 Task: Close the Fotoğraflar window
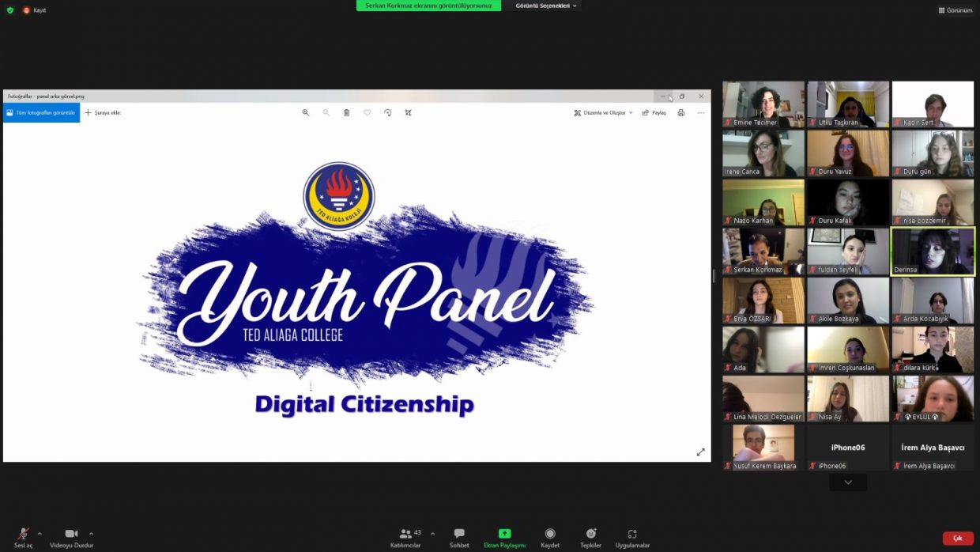[x=701, y=96]
